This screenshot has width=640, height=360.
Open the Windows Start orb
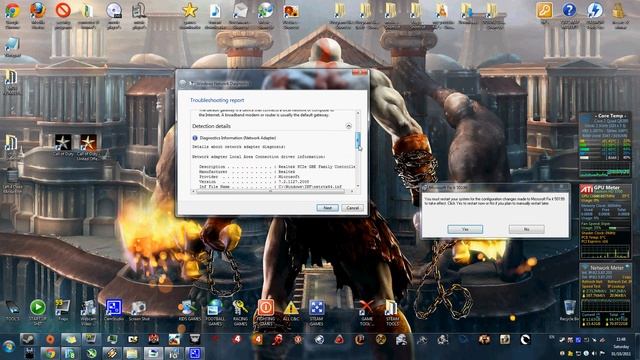click(x=9, y=347)
